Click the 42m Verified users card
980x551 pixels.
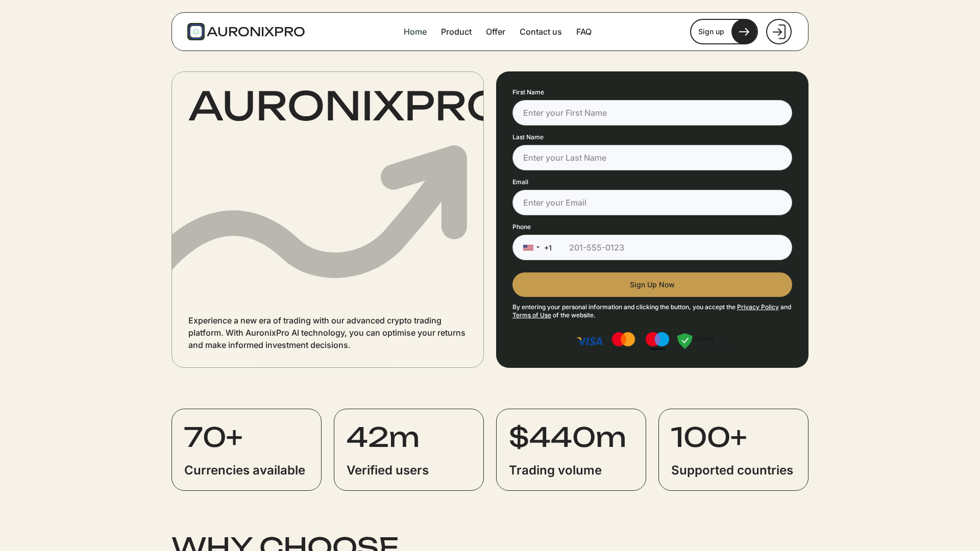click(409, 449)
